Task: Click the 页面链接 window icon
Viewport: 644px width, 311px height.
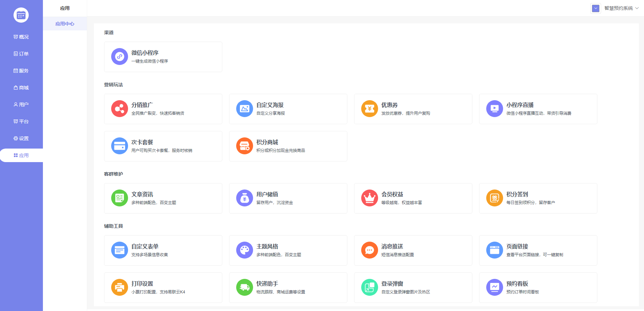Action: (495, 250)
